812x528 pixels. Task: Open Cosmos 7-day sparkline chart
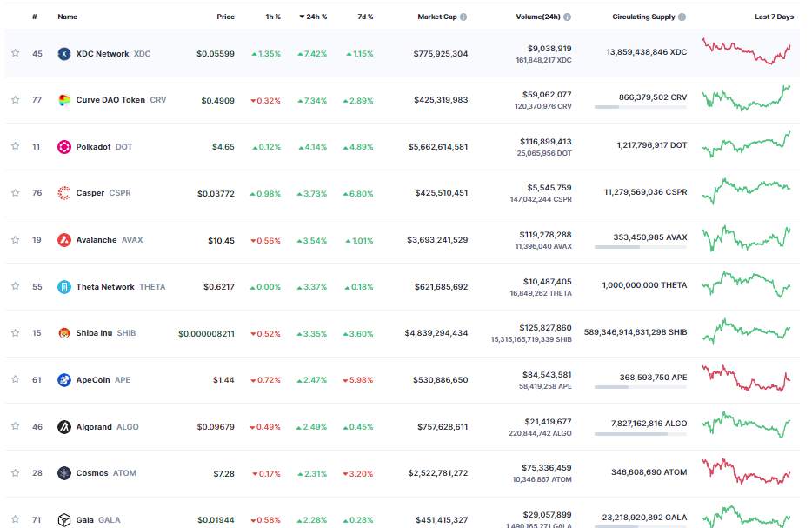click(x=746, y=471)
